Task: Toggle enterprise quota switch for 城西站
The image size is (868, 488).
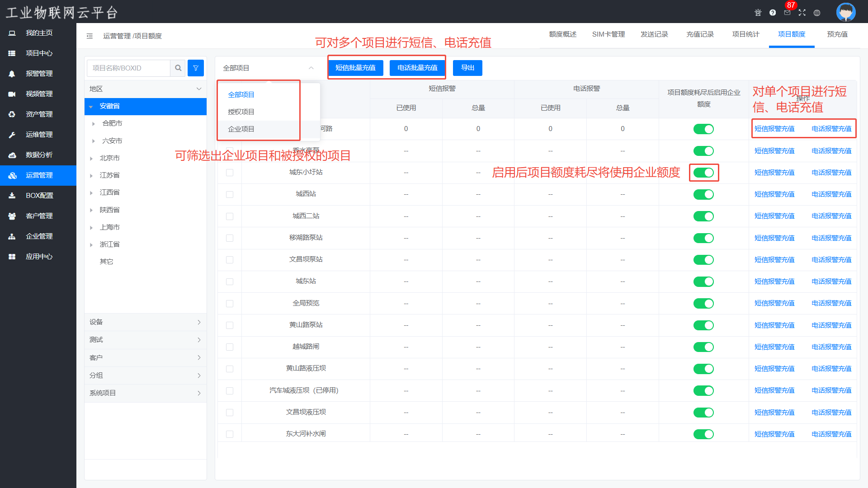Action: click(703, 195)
